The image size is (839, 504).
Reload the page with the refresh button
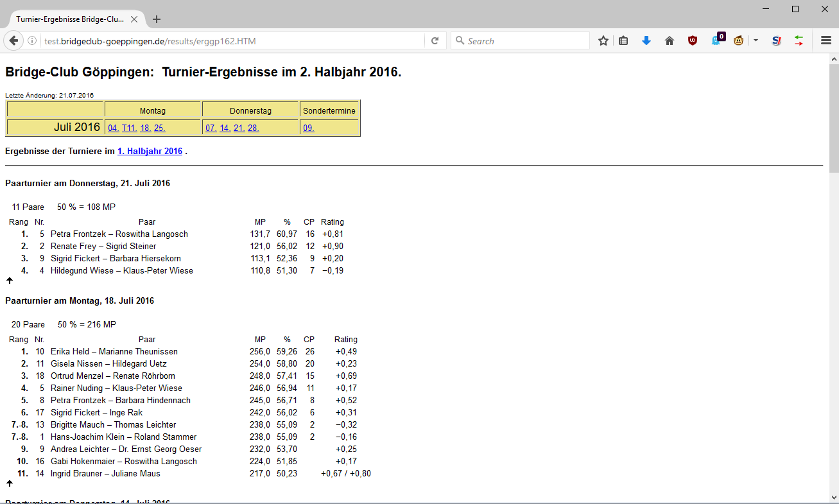435,40
